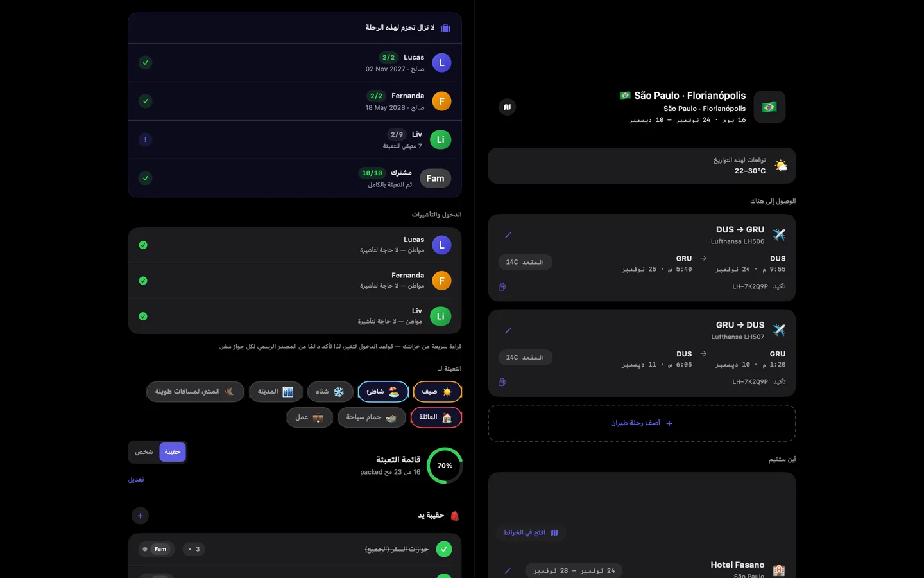
Task: Click Fernanda avatar in packing status list
Action: [441, 101]
